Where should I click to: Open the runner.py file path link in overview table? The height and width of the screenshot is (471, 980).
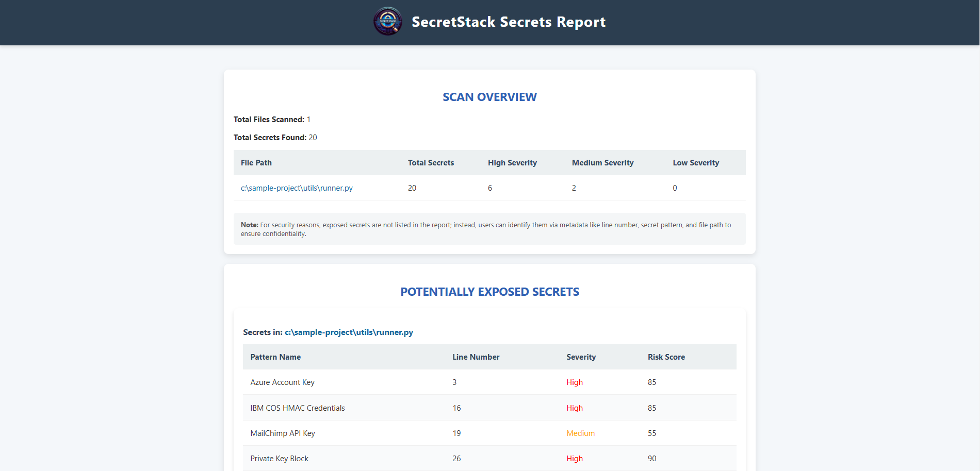(x=297, y=188)
